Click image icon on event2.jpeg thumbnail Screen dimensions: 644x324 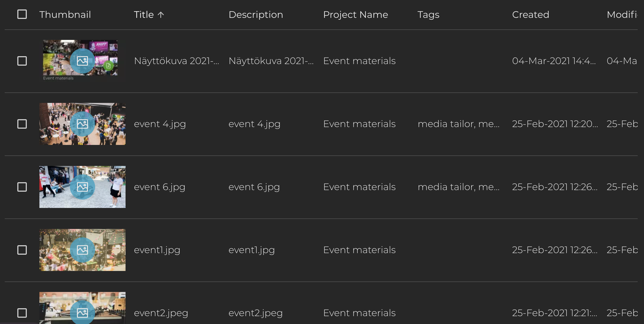[x=82, y=312]
